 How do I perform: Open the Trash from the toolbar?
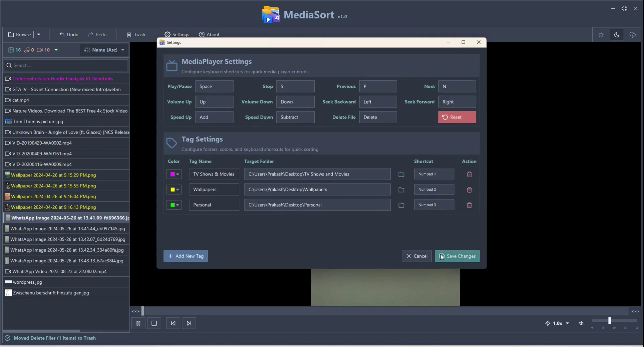point(136,34)
